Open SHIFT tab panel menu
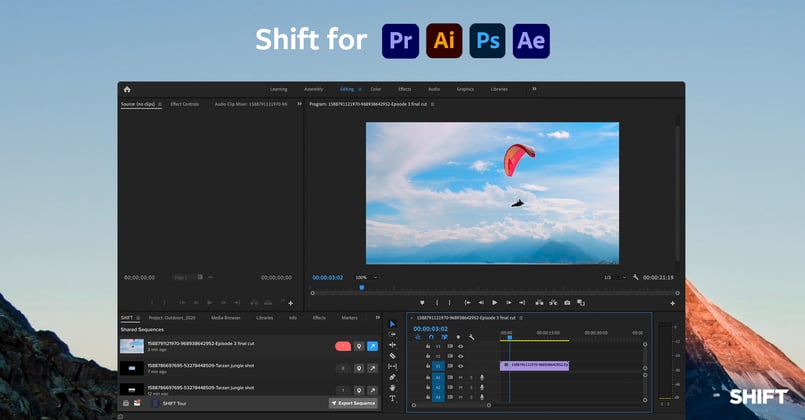 (138, 318)
